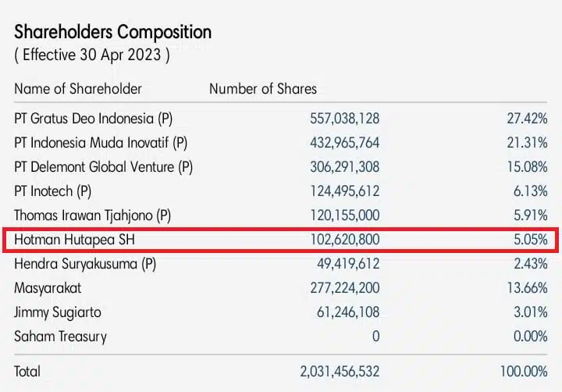Click the 5.05% percentage in highlighted row
Viewport: 562px width, 392px height.
529,240
